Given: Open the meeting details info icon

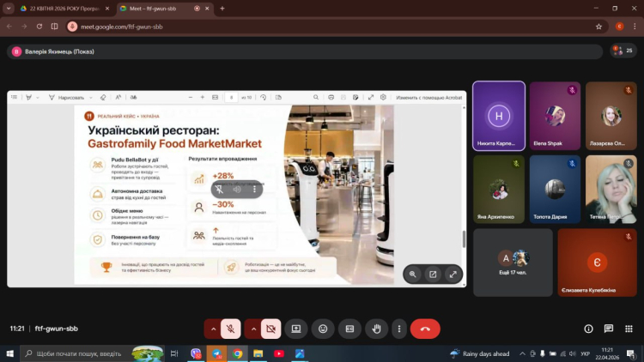Looking at the screenshot, I should (588, 329).
